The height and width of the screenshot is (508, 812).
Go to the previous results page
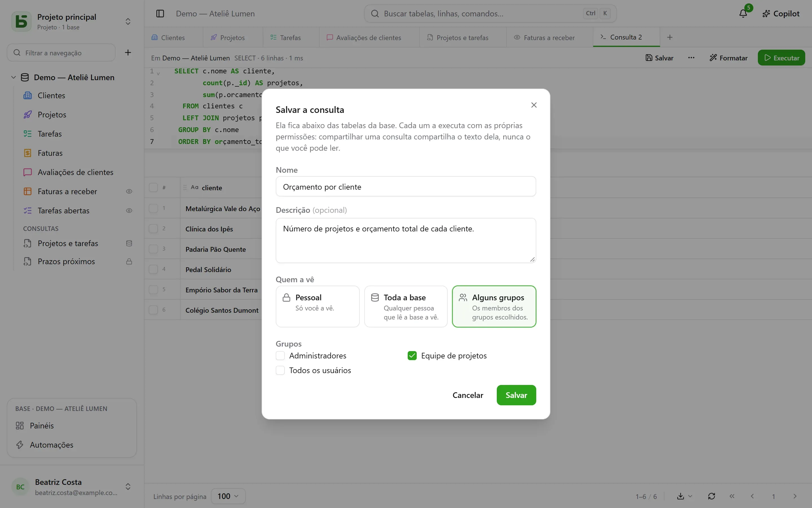coord(752,496)
